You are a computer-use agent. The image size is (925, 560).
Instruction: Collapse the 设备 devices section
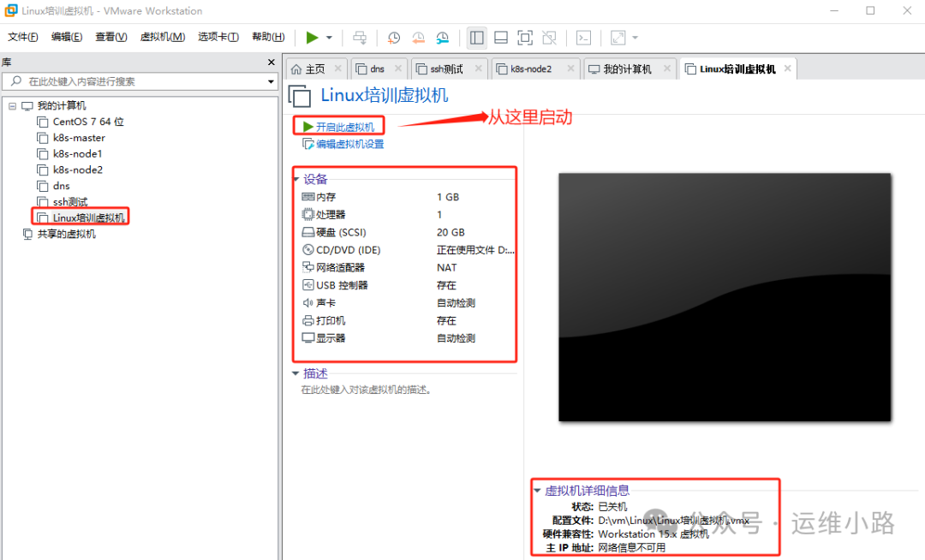pyautogui.click(x=296, y=179)
